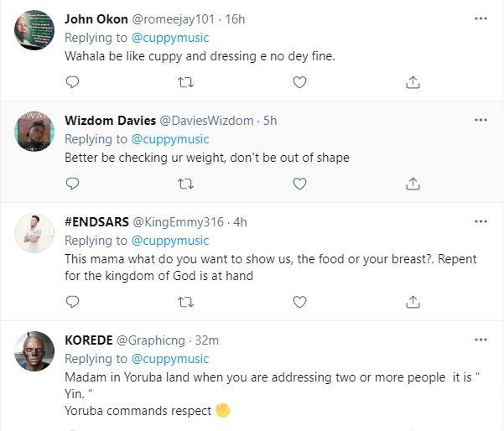The height and width of the screenshot is (431, 504).
Task: Share Wizdom Davies' tweet
Action: (x=413, y=183)
